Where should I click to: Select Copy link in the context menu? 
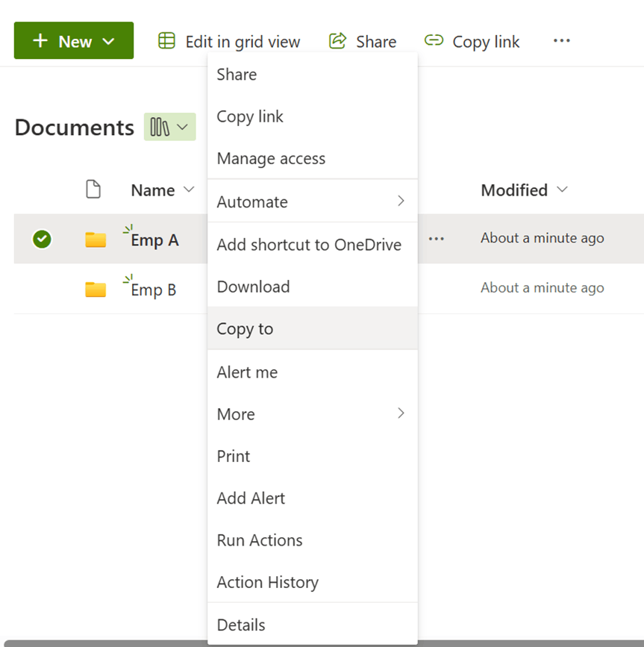pyautogui.click(x=313, y=116)
